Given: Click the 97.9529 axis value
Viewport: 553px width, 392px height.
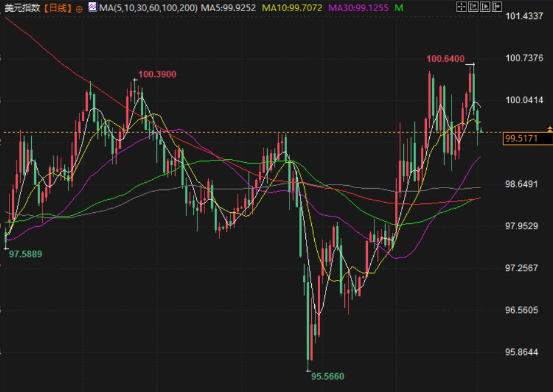Looking at the screenshot, I should click(522, 226).
